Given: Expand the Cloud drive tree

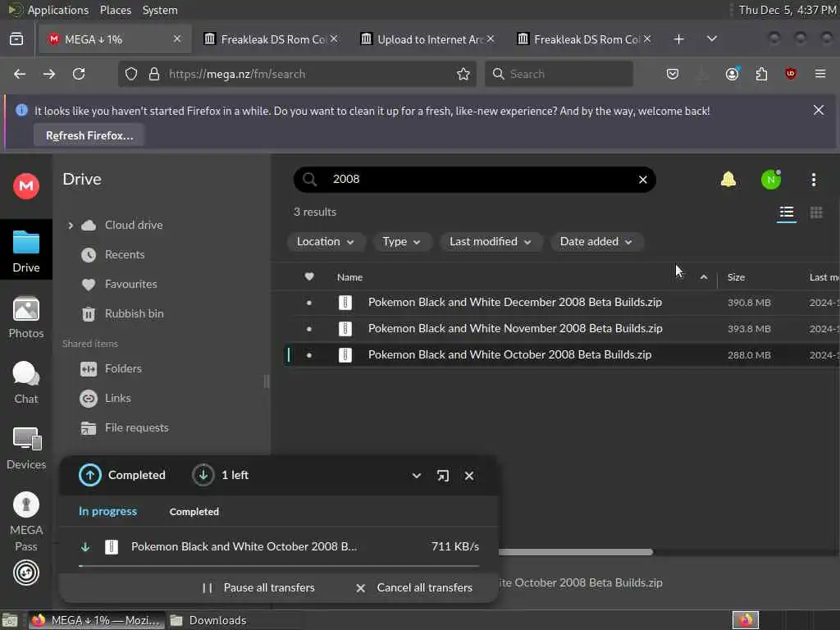Looking at the screenshot, I should point(71,226).
